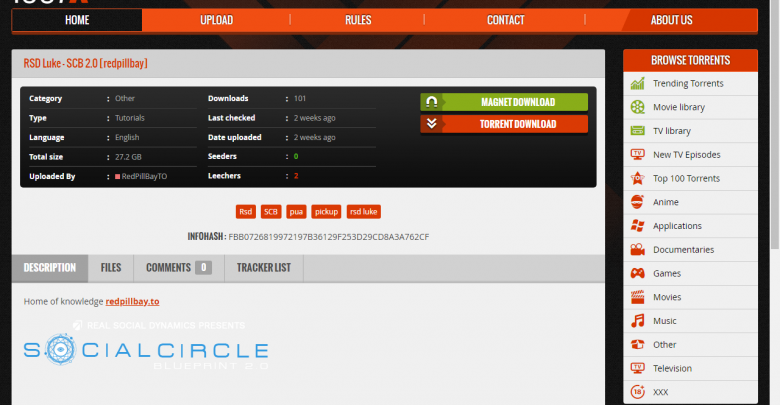780x405 pixels.
Task: Click the New TV Episodes icon
Action: 637,155
